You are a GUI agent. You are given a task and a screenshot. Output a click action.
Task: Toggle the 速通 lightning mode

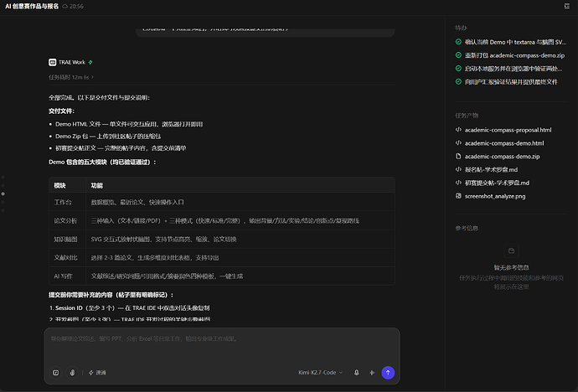pos(97,373)
